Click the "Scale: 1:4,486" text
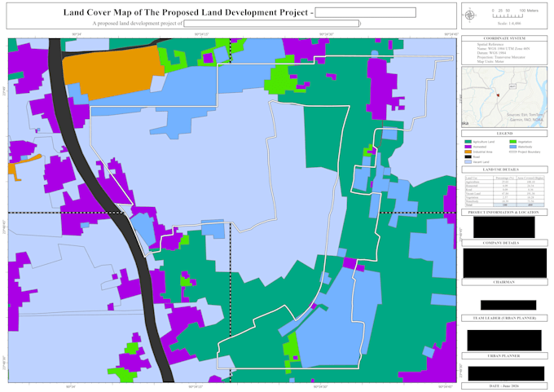 point(509,24)
